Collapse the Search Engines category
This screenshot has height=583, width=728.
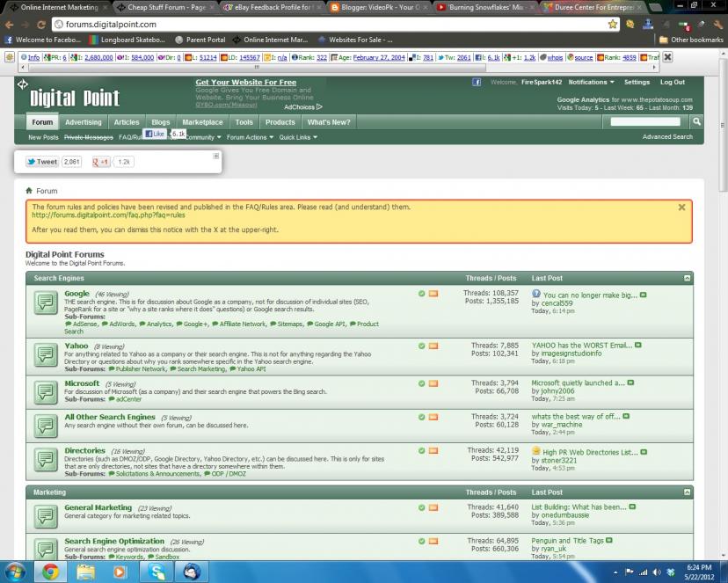(x=688, y=279)
